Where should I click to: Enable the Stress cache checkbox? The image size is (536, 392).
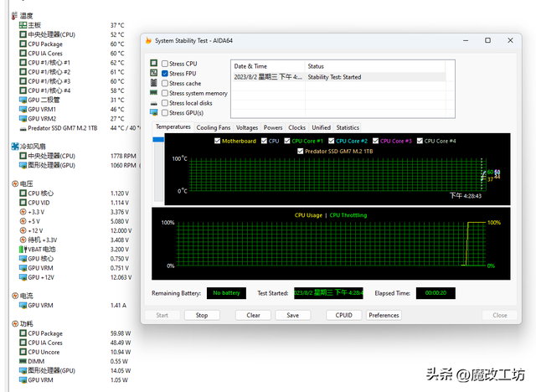[x=165, y=84]
